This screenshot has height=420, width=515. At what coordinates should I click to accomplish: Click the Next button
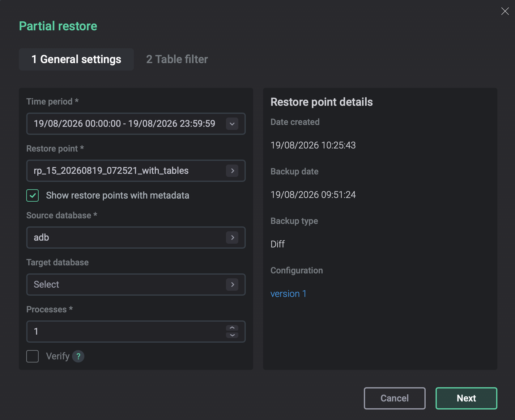click(x=466, y=398)
